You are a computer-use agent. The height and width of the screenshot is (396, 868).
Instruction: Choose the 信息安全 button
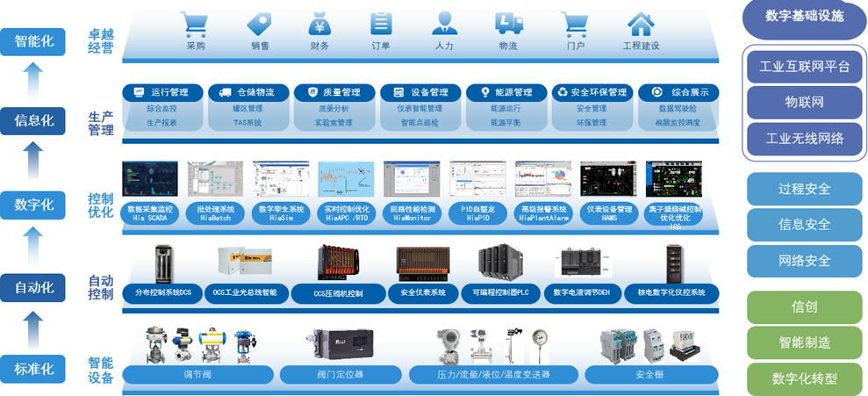tap(804, 225)
